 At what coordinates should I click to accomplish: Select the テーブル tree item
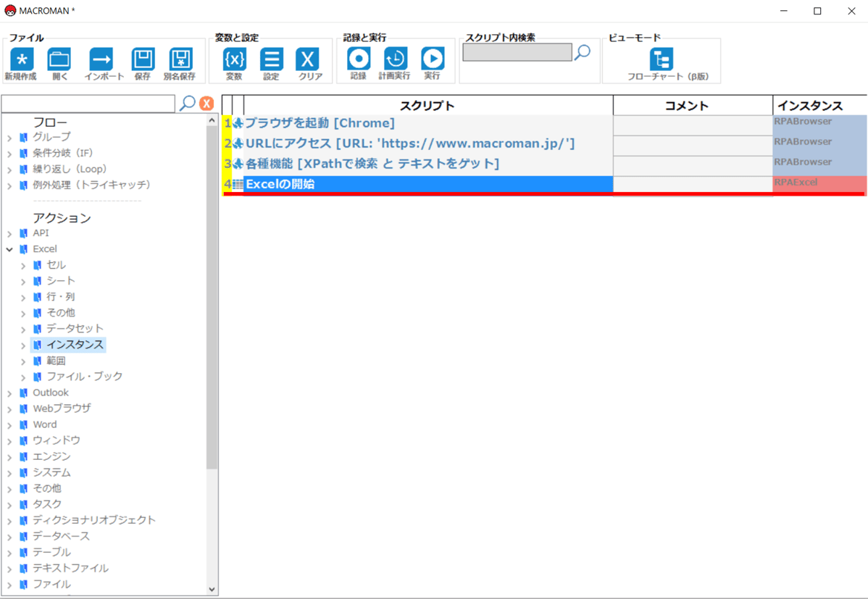(x=51, y=553)
